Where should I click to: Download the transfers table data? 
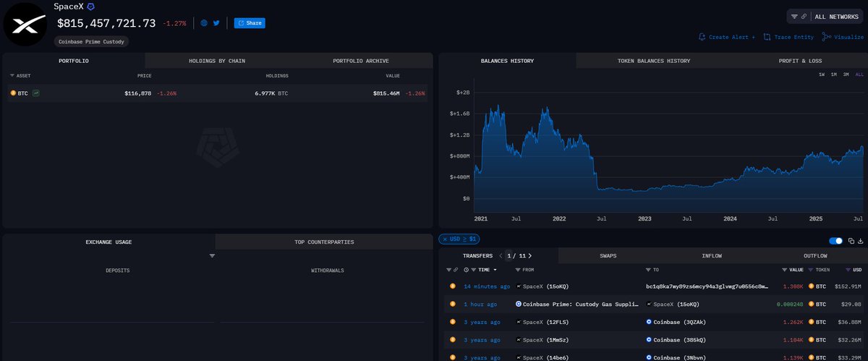861,241
